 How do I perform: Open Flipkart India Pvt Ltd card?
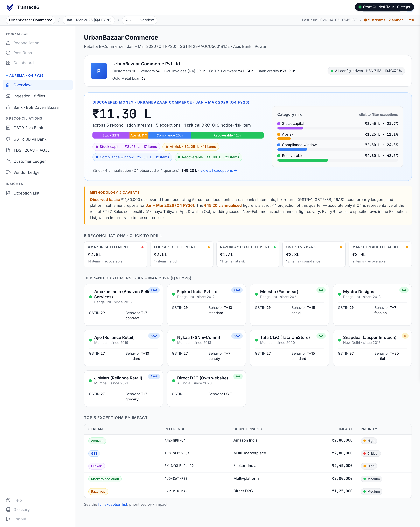206,305
